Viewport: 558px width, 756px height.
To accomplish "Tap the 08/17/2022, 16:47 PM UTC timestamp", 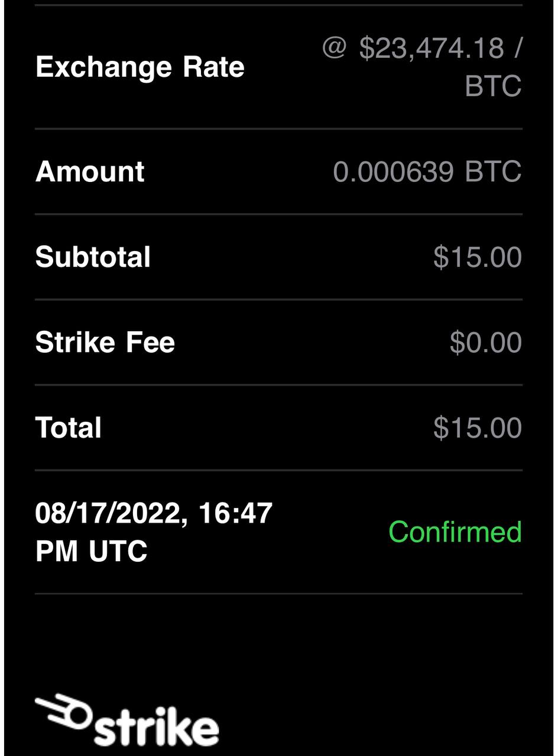I will coord(154,532).
